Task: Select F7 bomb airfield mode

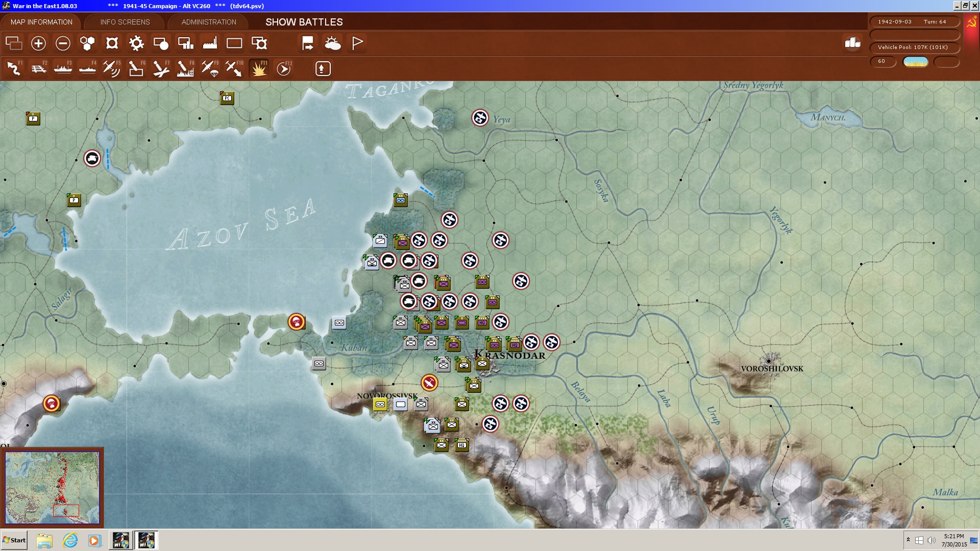Action: click(x=161, y=68)
